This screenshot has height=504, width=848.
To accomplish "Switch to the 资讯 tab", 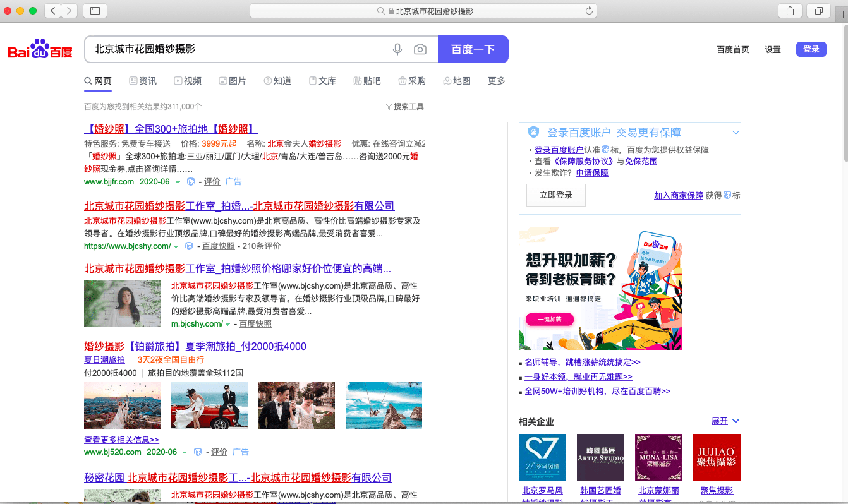I will pos(143,81).
